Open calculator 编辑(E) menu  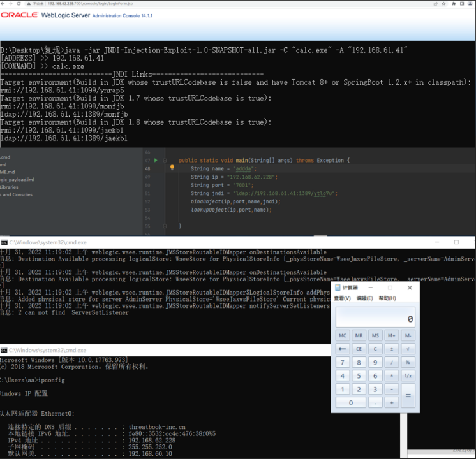364,298
